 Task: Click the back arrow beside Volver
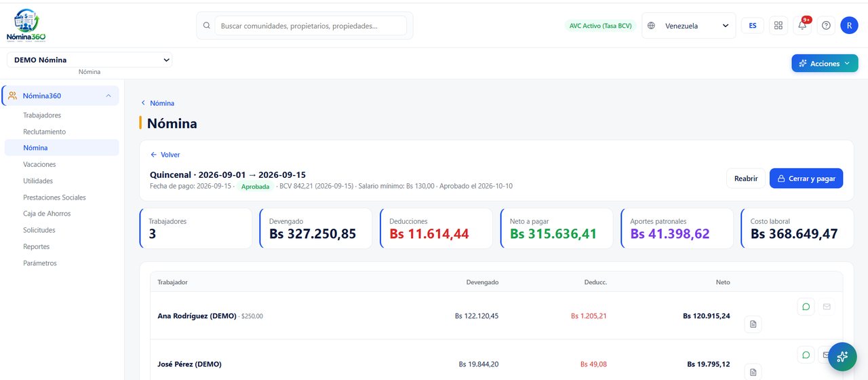(x=154, y=155)
